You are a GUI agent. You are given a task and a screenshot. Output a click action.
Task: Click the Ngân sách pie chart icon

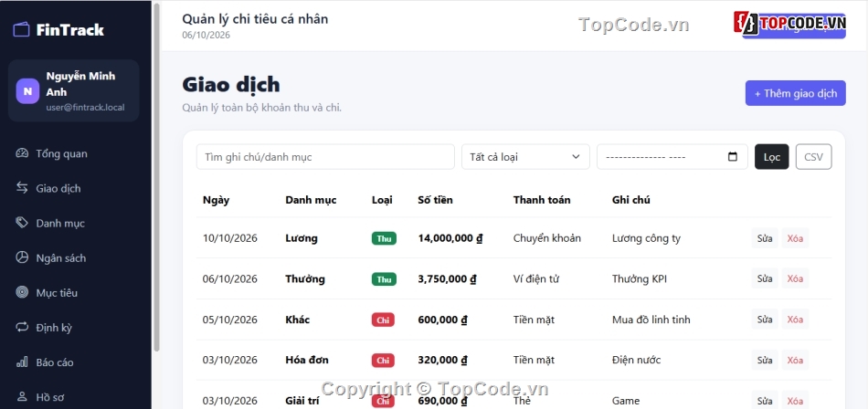[x=22, y=258]
